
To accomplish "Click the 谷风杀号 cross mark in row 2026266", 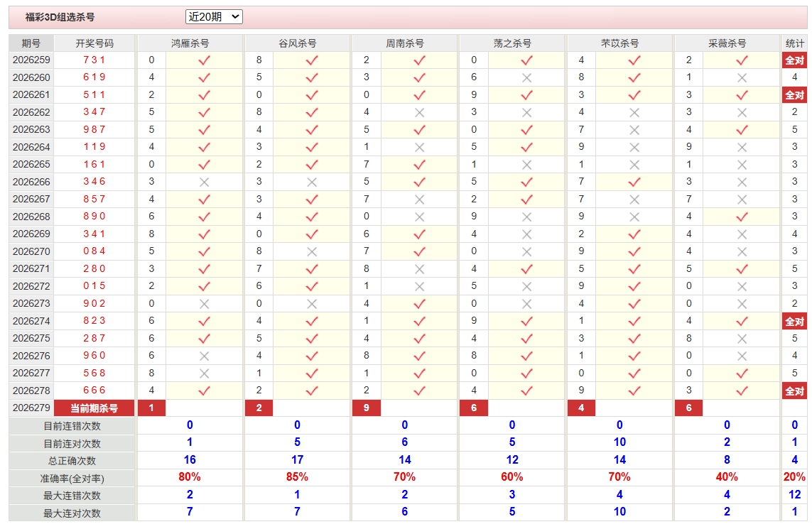I will pyautogui.click(x=312, y=182).
